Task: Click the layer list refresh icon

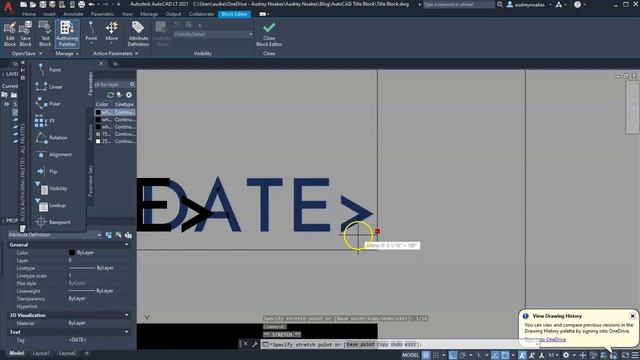Action: click(x=110, y=95)
